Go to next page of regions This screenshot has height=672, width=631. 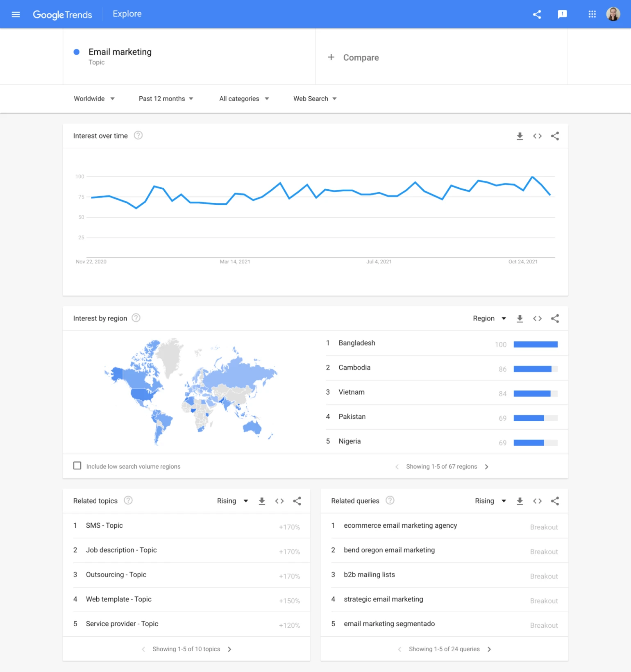click(x=486, y=467)
